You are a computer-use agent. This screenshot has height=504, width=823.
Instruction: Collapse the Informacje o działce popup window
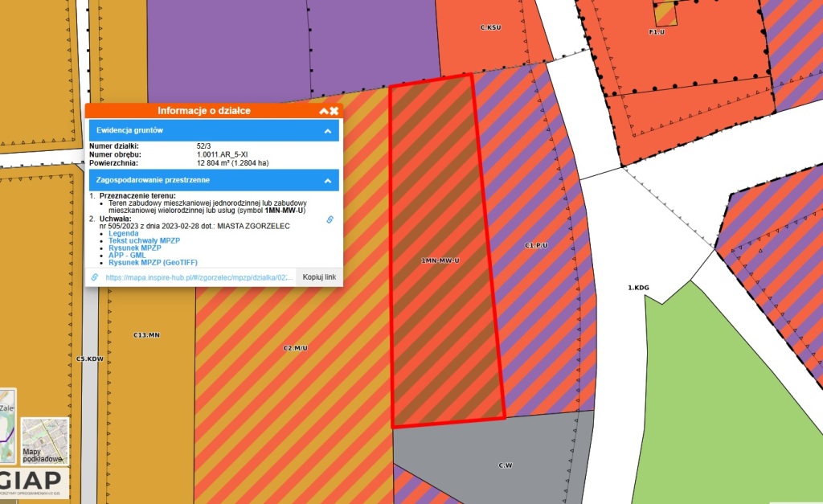tap(324, 111)
